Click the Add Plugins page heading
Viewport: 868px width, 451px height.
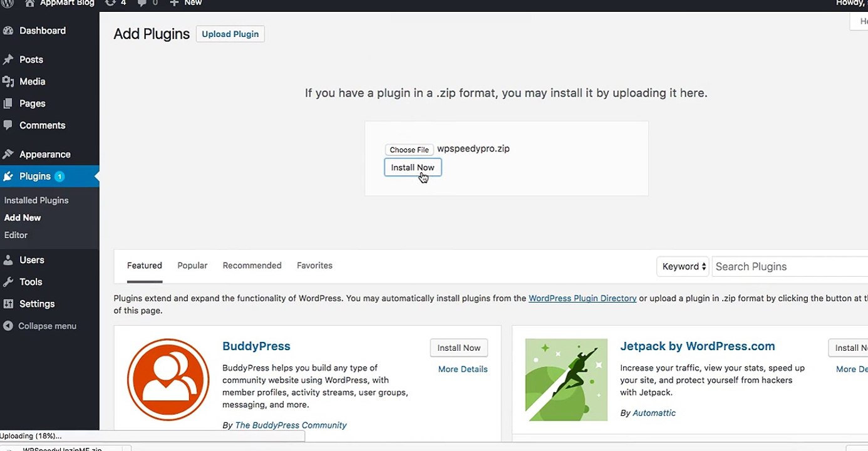pos(152,34)
